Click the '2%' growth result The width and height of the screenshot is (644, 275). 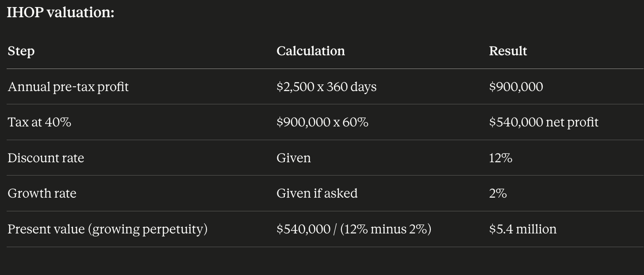tap(498, 193)
